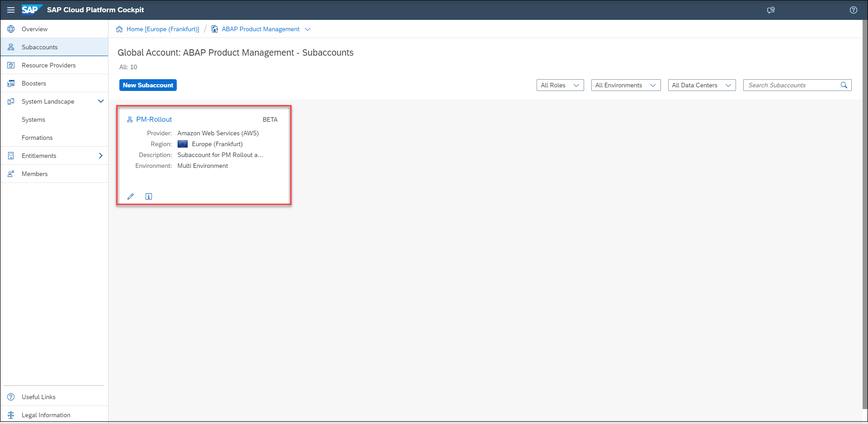Viewport: 868px width, 424px height.
Task: Open the Members page
Action: pyautogui.click(x=54, y=174)
